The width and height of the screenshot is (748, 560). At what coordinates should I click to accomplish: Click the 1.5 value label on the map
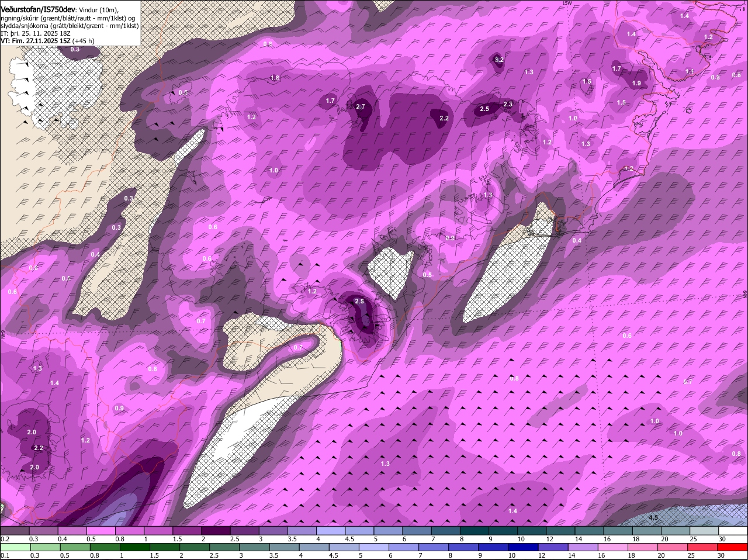tap(621, 102)
